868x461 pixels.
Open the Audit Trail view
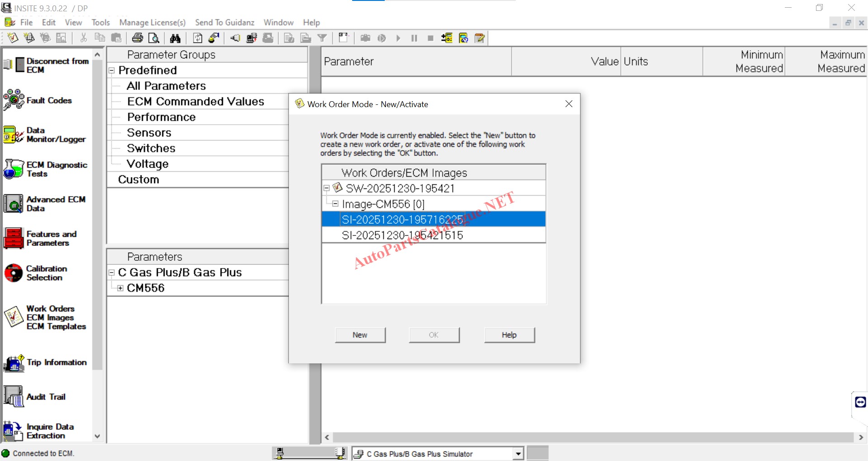14,397
